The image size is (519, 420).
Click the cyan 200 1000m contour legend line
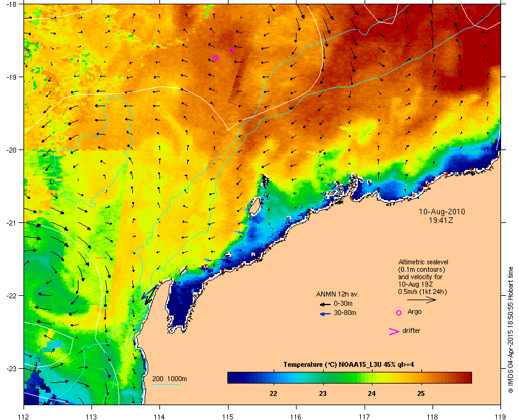pyautogui.click(x=166, y=384)
